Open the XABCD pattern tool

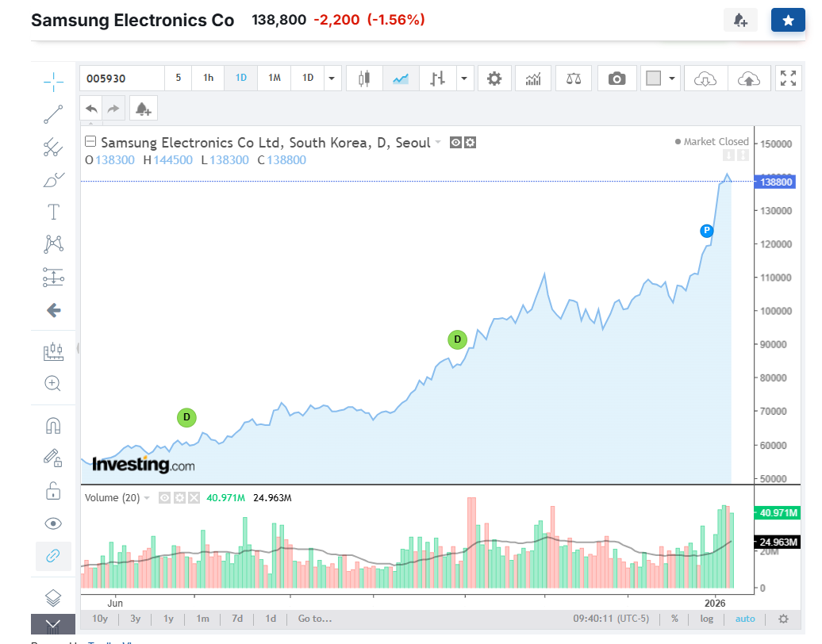pyautogui.click(x=53, y=244)
